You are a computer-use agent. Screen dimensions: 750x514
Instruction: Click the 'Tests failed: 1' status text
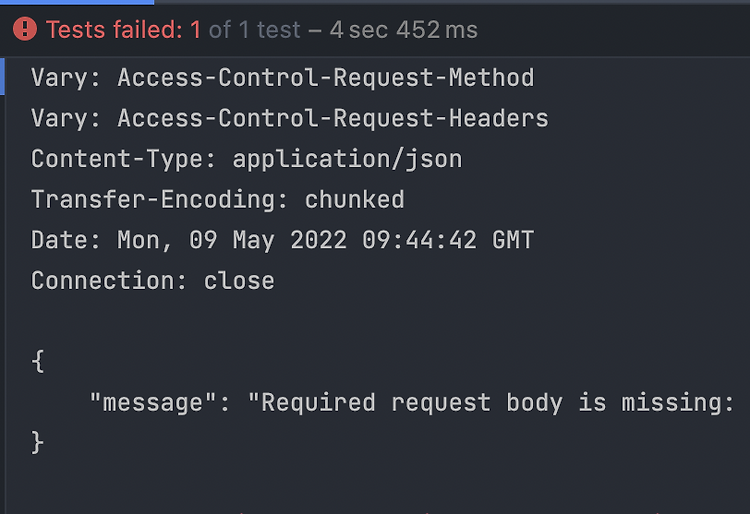coord(123,30)
